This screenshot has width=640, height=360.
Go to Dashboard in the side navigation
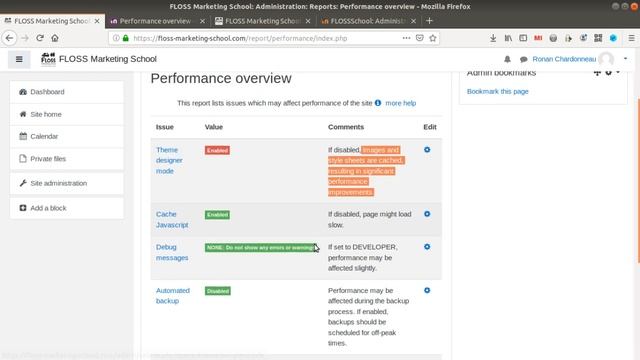point(67,92)
